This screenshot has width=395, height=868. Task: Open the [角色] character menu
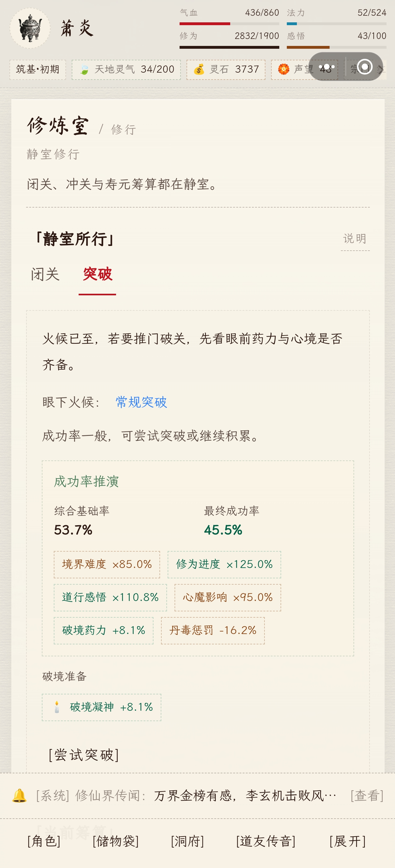pos(44,841)
